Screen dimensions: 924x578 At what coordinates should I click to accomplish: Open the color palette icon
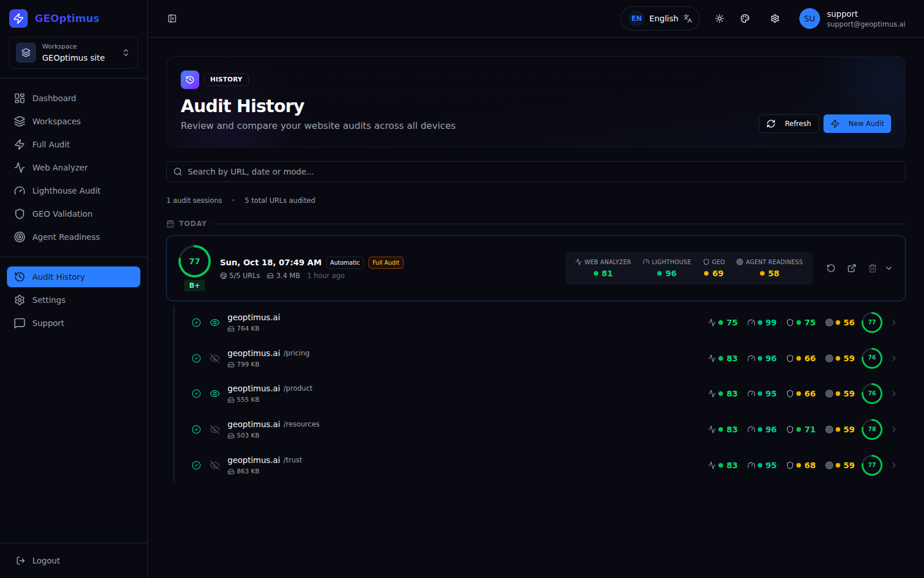(745, 18)
